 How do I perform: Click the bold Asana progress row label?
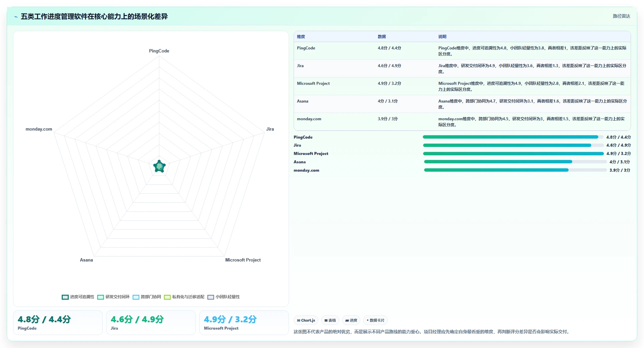(x=300, y=162)
